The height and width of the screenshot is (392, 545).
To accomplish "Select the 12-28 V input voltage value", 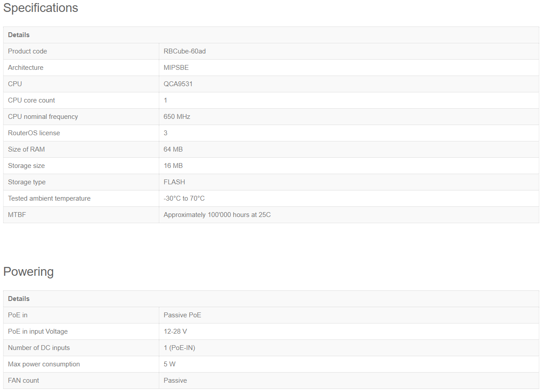I will click(175, 331).
